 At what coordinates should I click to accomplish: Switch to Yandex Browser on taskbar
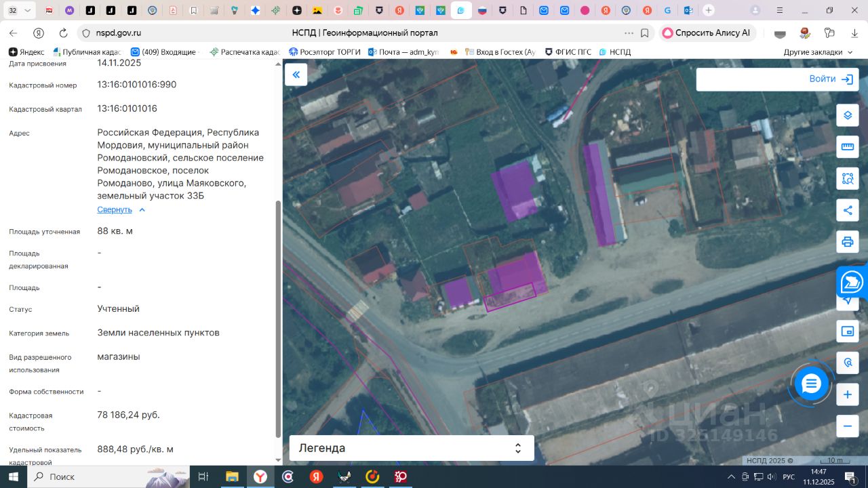(260, 476)
